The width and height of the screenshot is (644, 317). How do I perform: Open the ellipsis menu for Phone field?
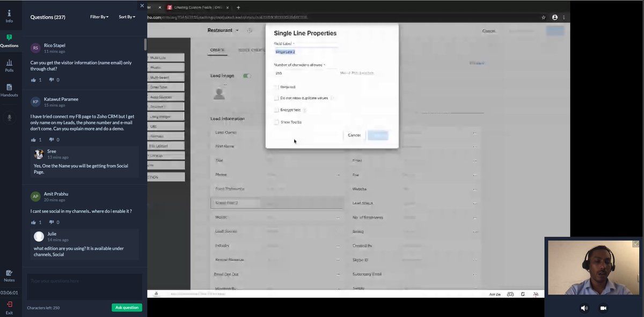[338, 175]
